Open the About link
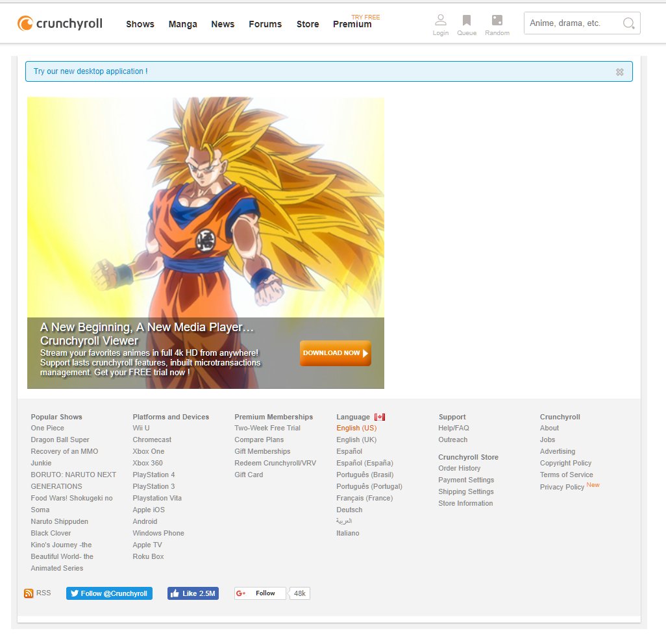Screen dimensions: 666x644 pyautogui.click(x=549, y=428)
